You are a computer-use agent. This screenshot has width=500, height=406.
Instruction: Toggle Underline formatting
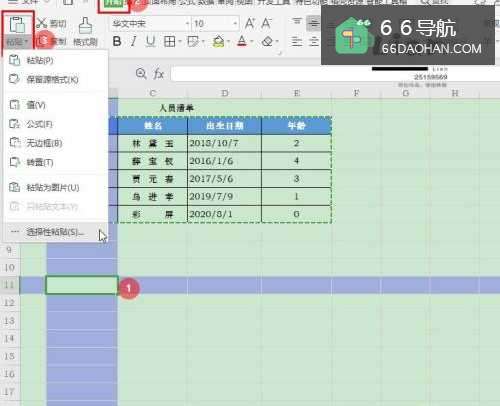pyautogui.click(x=151, y=41)
